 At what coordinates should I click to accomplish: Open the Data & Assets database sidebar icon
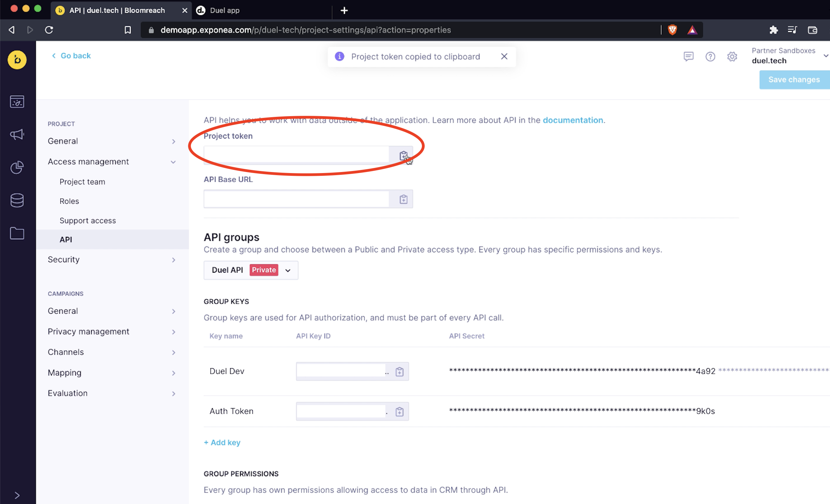point(17,200)
